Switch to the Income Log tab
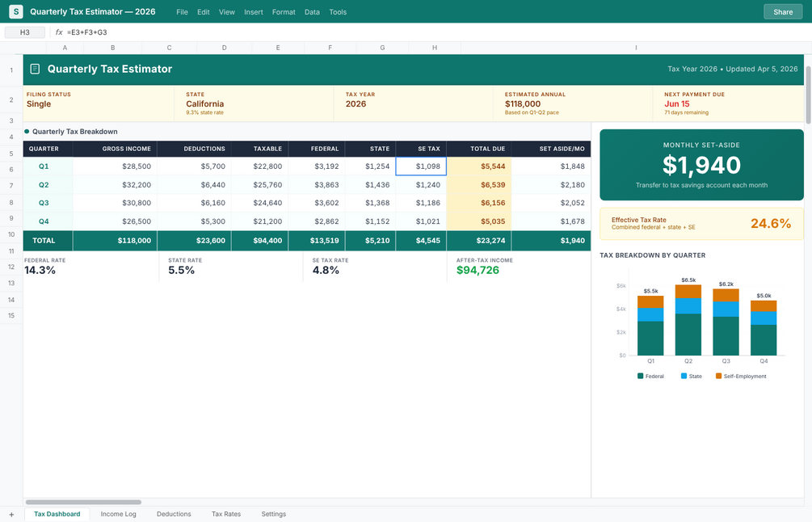 pyautogui.click(x=118, y=514)
